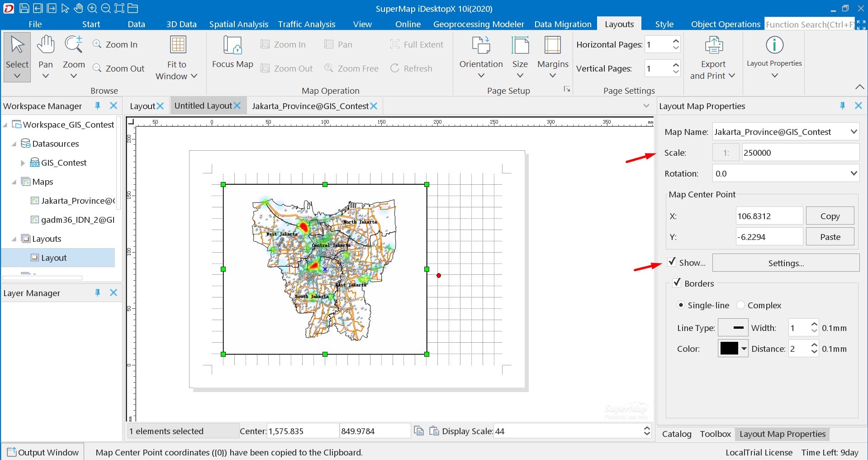
Task: Open the Start ribbon tab
Action: tap(91, 24)
